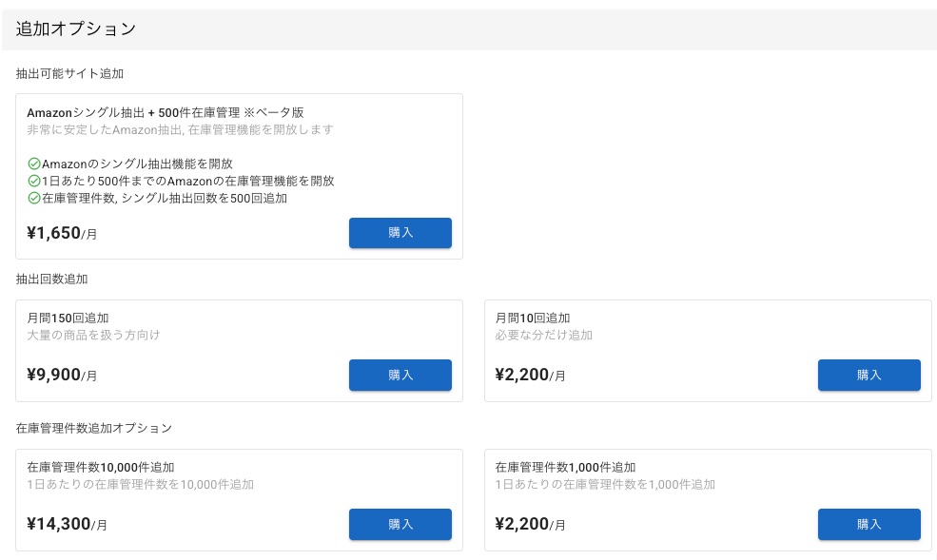Click the 大量の商品を扱う方向け description
Screen dimensions: 937x560
click(x=93, y=335)
